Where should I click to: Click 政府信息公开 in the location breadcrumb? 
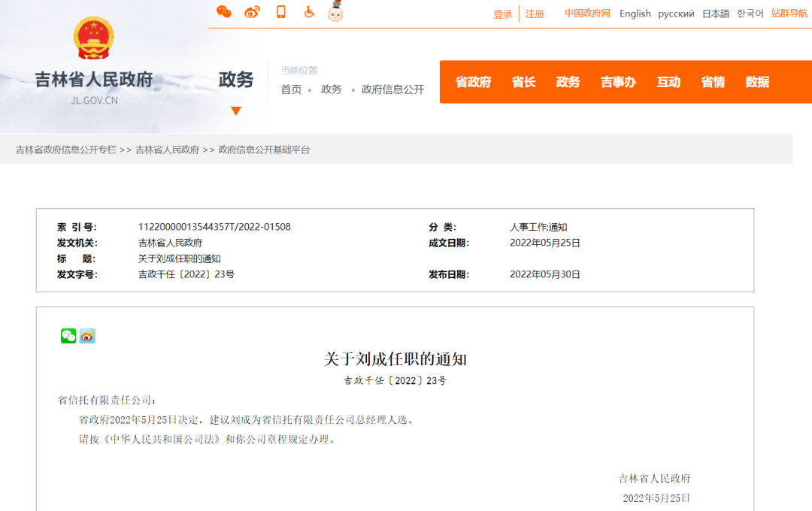tap(392, 89)
